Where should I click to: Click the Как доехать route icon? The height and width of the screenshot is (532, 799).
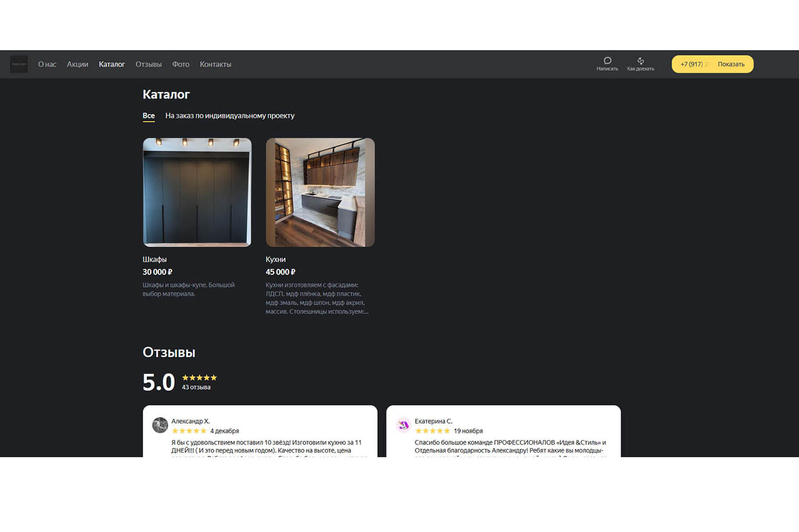click(640, 61)
